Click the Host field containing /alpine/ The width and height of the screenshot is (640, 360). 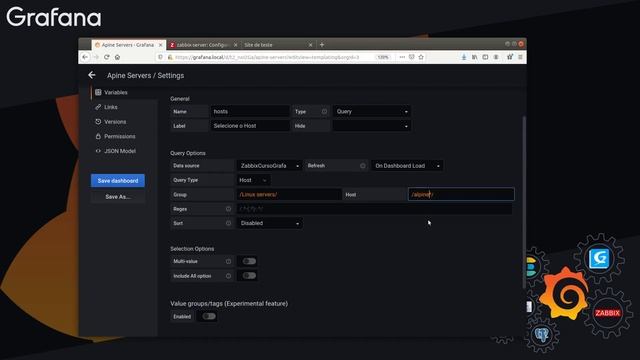pos(461,194)
